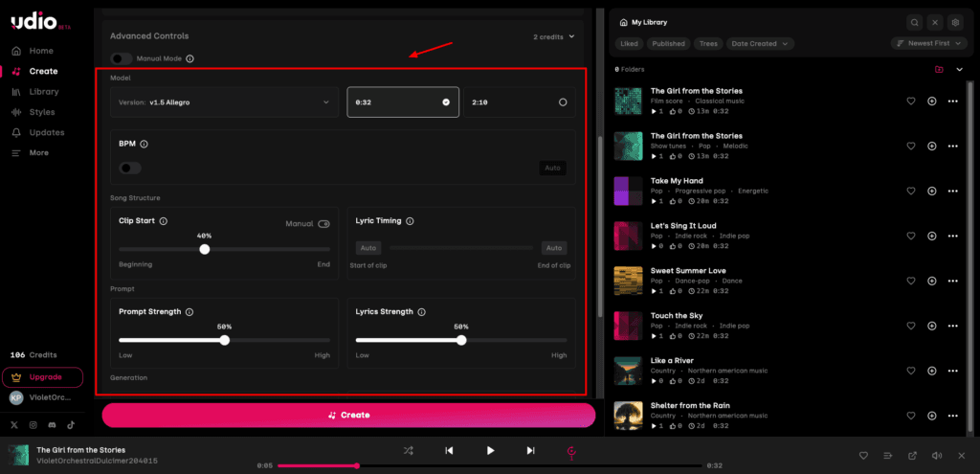Toggle Manual Mode switch
This screenshot has width=980, height=474.
pos(122,58)
